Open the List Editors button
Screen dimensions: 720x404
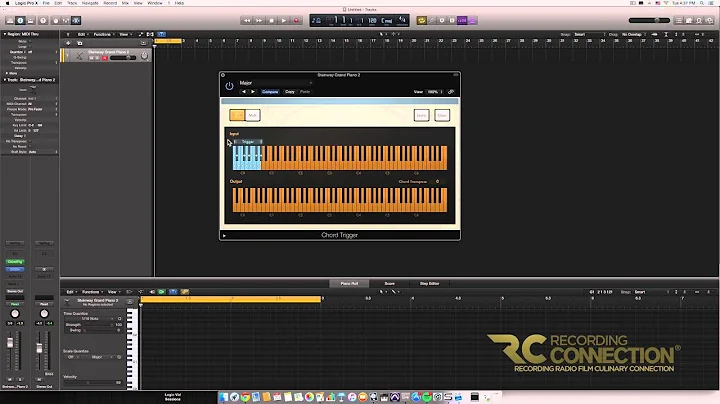pyautogui.click(x=679, y=21)
